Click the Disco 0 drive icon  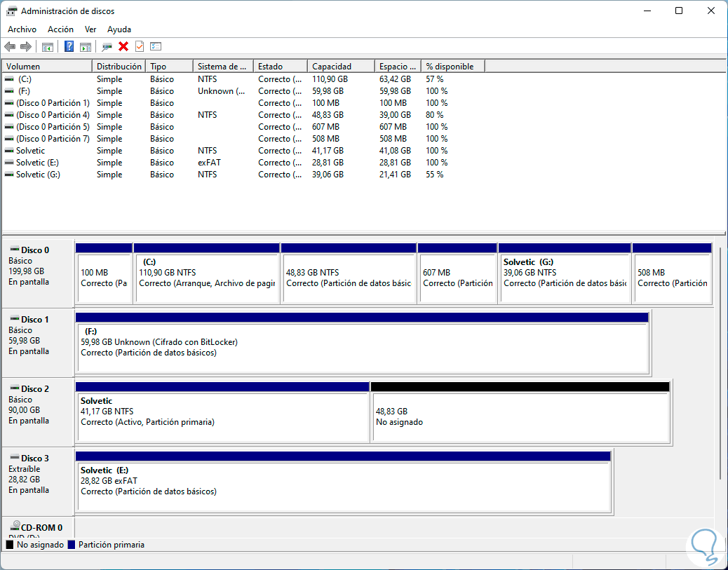pyautogui.click(x=15, y=250)
